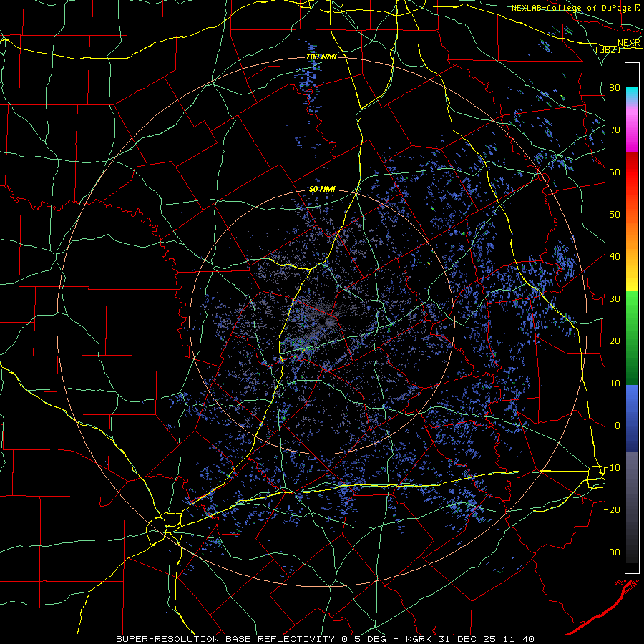This screenshot has height=644, width=644.
Task: Click the "50 NMI" range ring label
Action: [x=322, y=190]
